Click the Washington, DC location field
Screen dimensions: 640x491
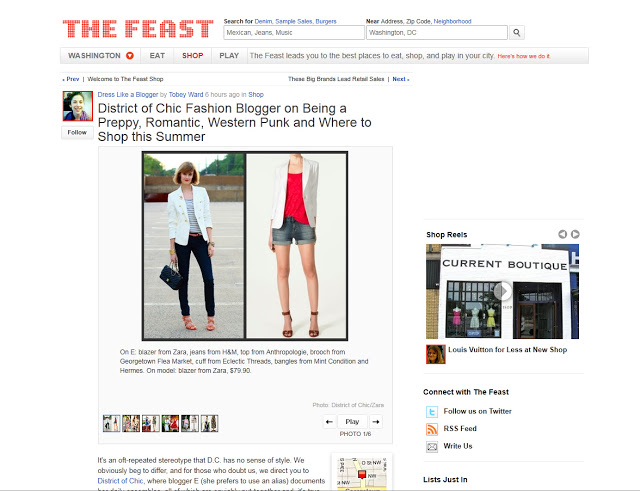click(437, 33)
